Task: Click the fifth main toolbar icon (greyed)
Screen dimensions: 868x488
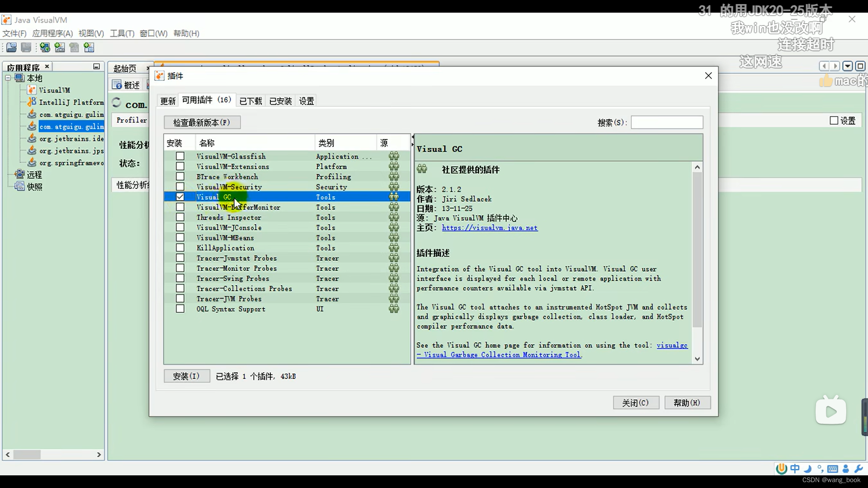Action: [74, 47]
